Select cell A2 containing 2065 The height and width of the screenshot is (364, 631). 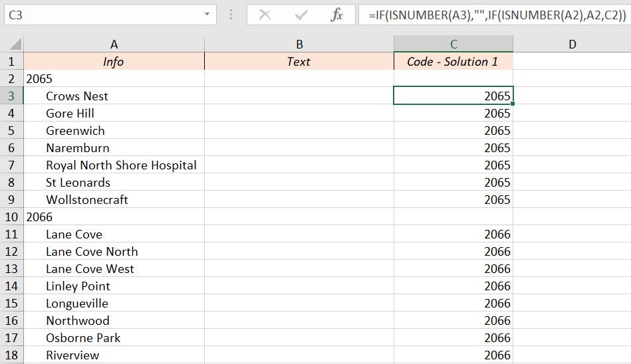114,78
